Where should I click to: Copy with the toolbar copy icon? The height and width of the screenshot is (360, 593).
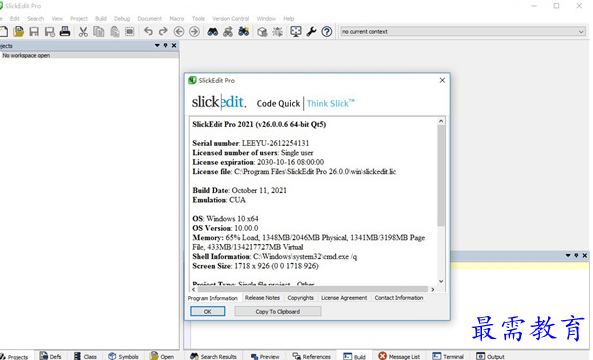coord(99,31)
